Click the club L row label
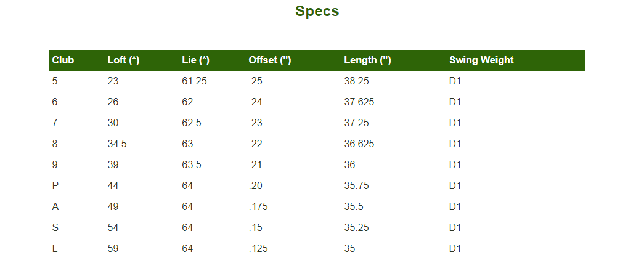The image size is (644, 271). click(x=55, y=248)
